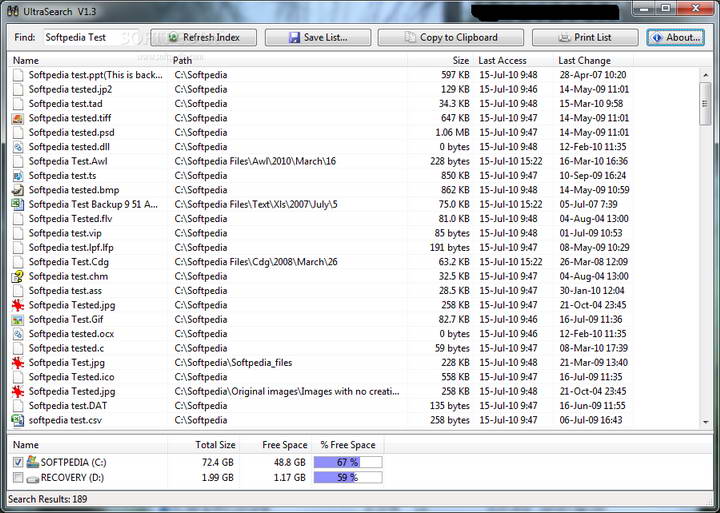Uncheck the SOFTPEDIA (C:) drive checkbox
The image size is (720, 513).
tap(18, 462)
